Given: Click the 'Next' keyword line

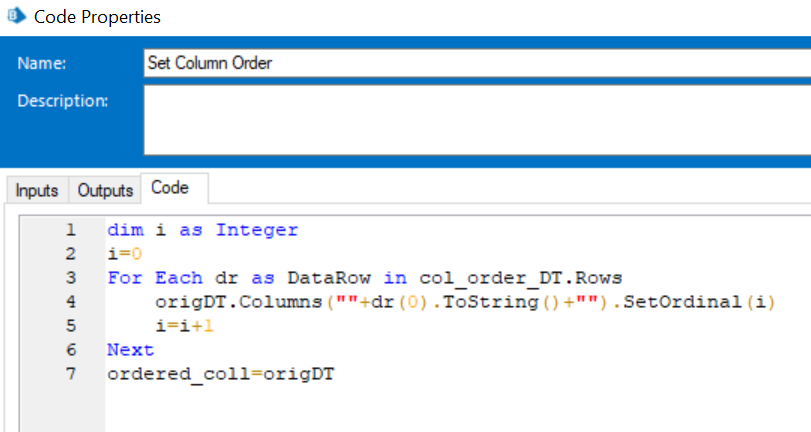Looking at the screenshot, I should [130, 350].
